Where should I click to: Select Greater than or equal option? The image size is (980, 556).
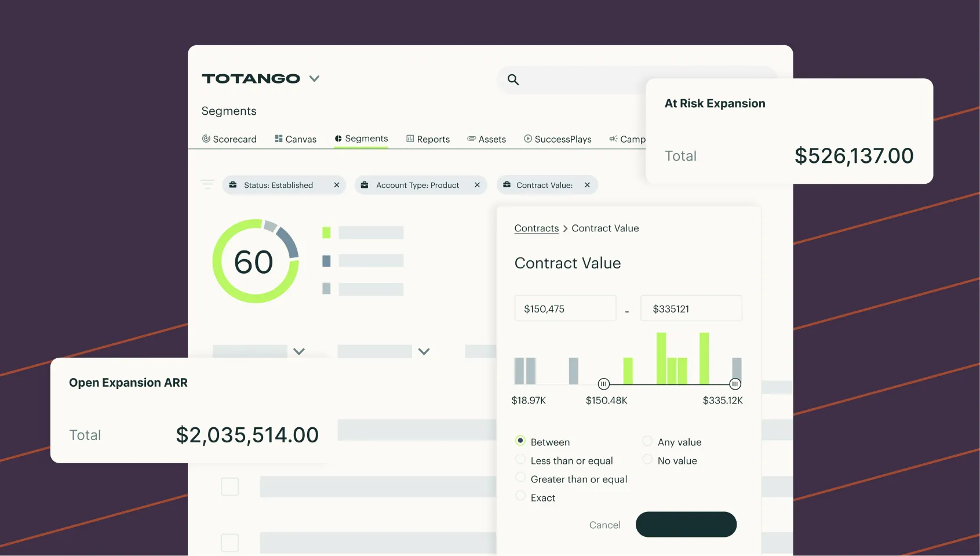(x=520, y=477)
